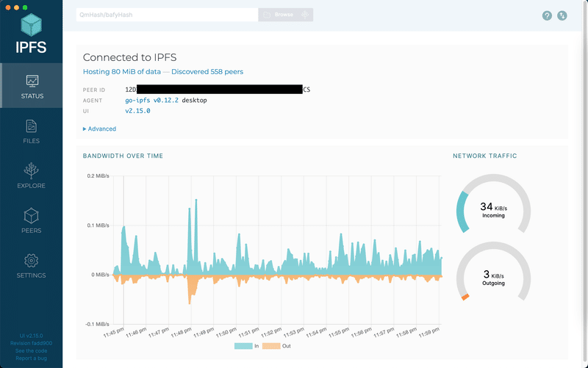Expand the Advanced details section

(99, 129)
